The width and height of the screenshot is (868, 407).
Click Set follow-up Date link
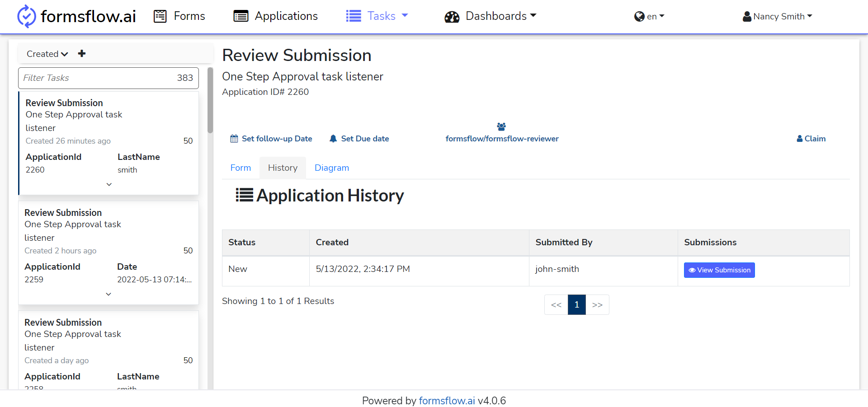[x=271, y=139]
